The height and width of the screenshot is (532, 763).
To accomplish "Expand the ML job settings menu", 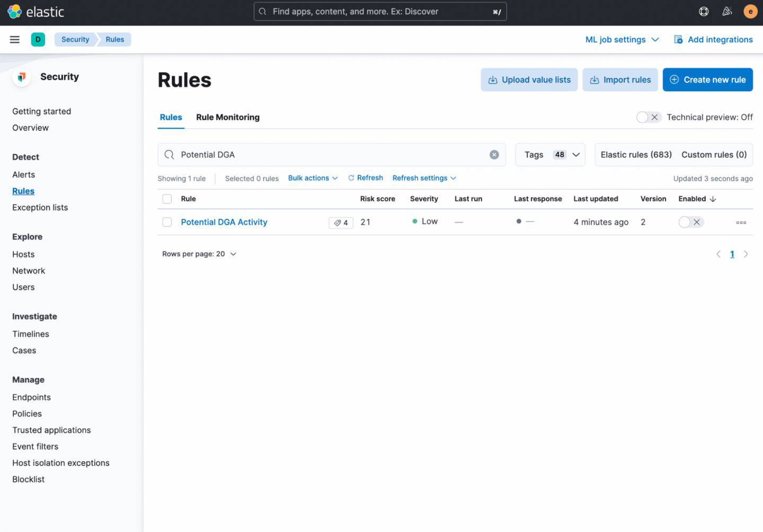I will coord(622,40).
